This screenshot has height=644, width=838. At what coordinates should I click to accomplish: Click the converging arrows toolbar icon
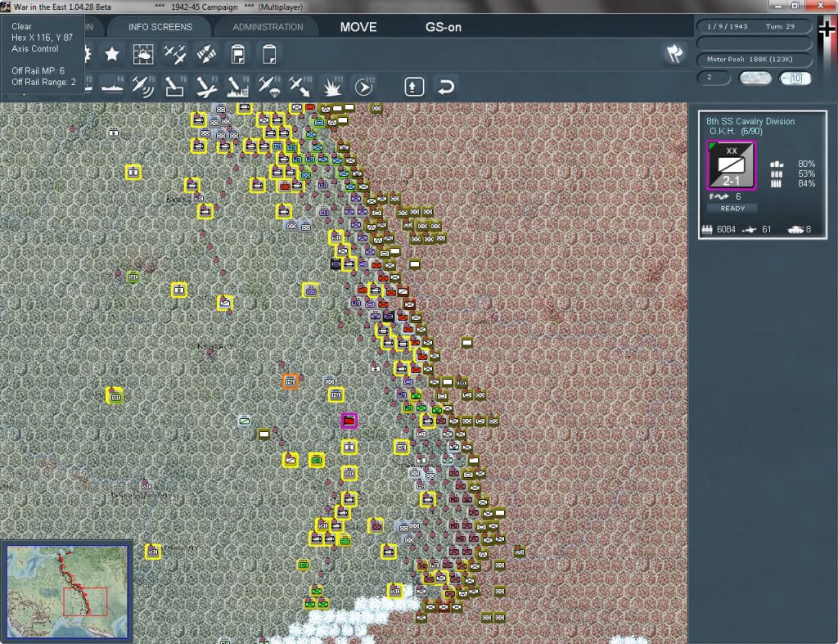click(x=205, y=54)
